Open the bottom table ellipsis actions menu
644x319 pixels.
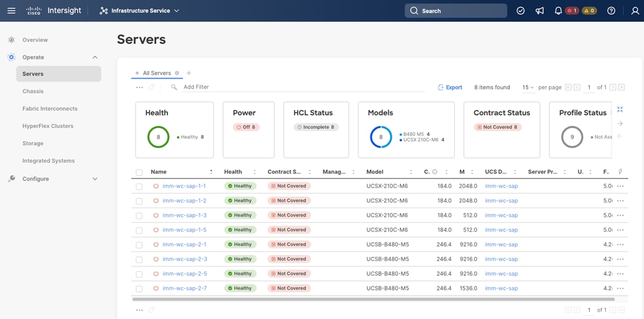[x=140, y=310]
